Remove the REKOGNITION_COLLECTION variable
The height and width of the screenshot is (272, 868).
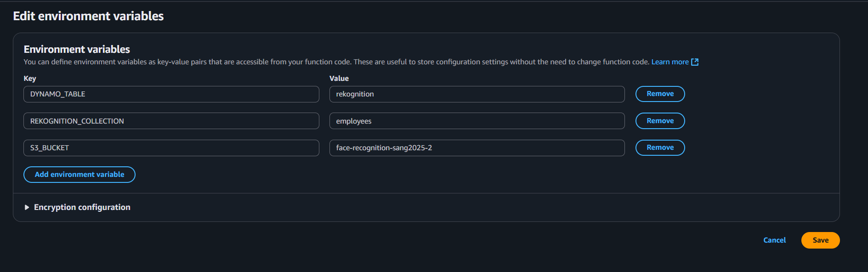[660, 121]
